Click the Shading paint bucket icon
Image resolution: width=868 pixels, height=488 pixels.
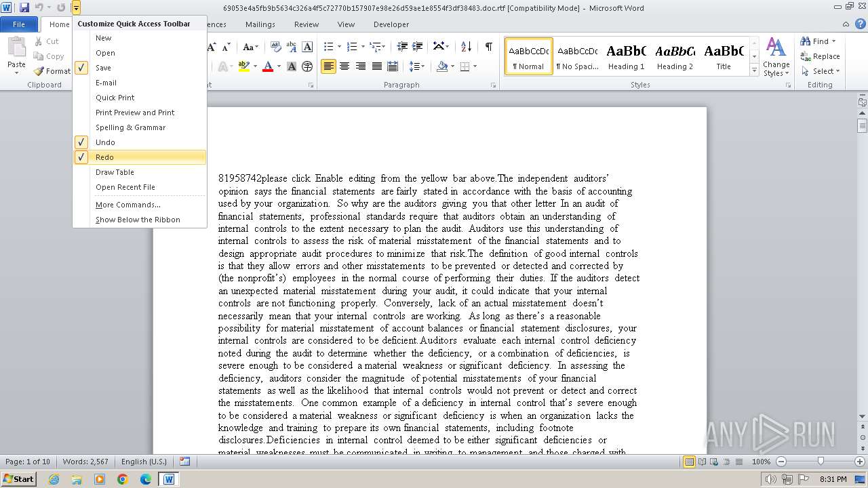(x=441, y=66)
